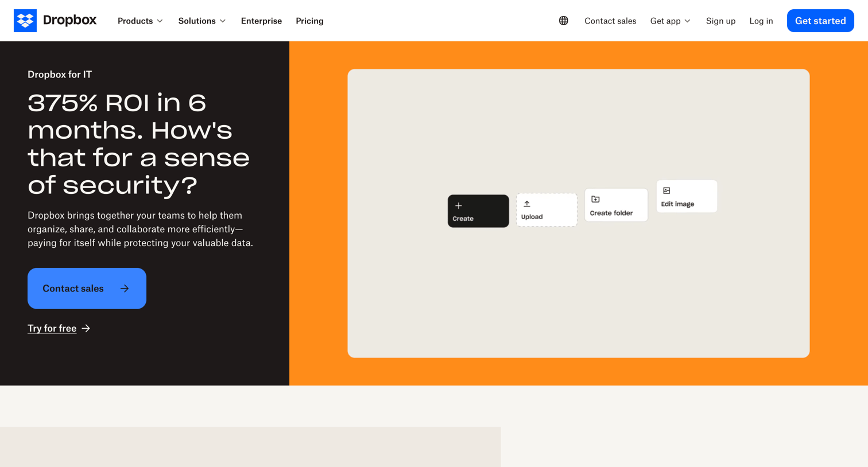
Task: Click the arrow inside Contact sales button
Action: 125,289
